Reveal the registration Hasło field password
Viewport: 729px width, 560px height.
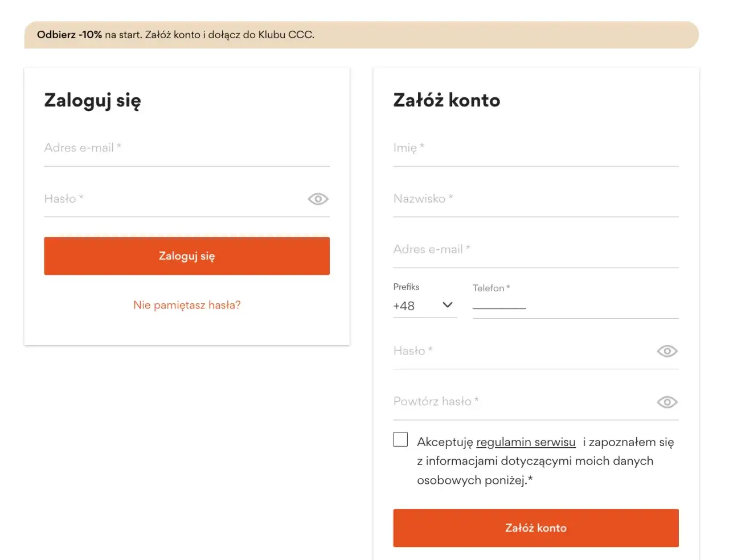point(666,351)
